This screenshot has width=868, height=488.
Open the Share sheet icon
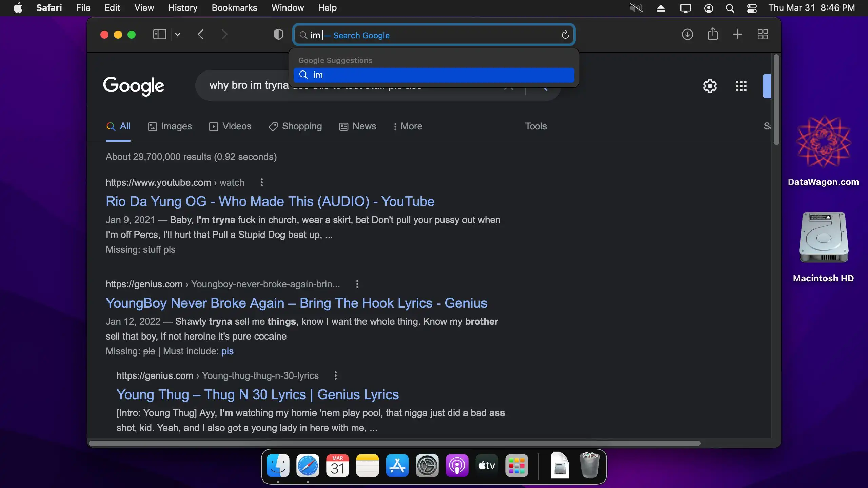coord(713,34)
